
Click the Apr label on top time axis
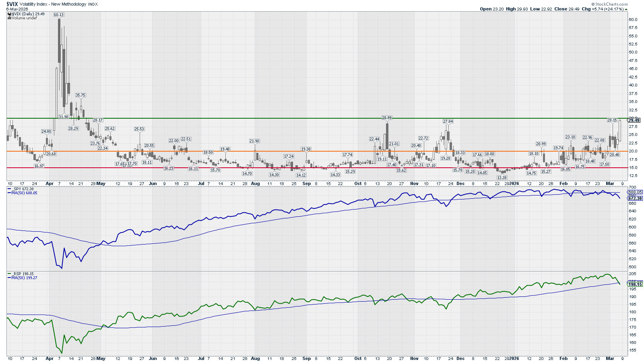[x=50, y=184]
